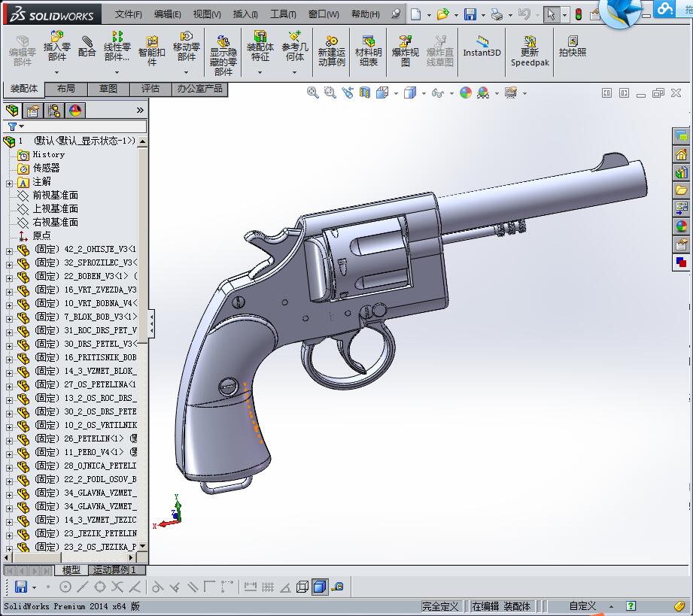Click the Zoom to Fit magnifier icon
Screen dimensions: 693x616
pos(312,93)
